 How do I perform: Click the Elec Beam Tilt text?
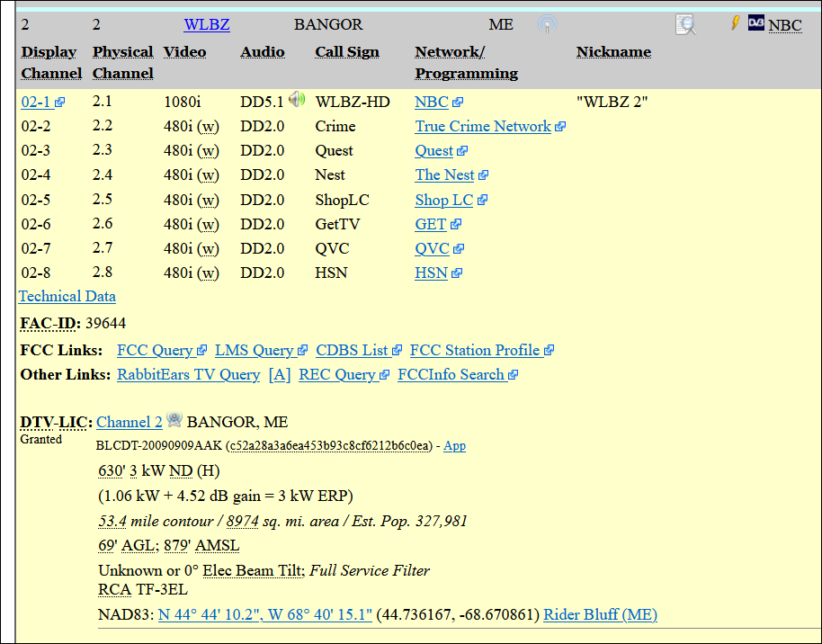pyautogui.click(x=252, y=570)
